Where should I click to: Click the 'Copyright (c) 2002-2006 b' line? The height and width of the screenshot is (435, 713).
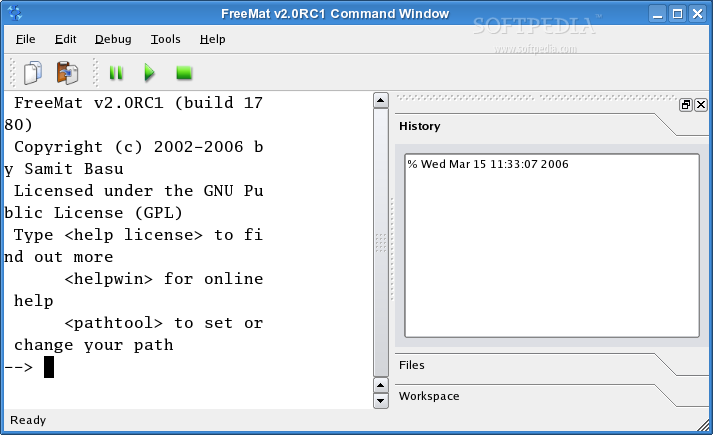[x=138, y=147]
